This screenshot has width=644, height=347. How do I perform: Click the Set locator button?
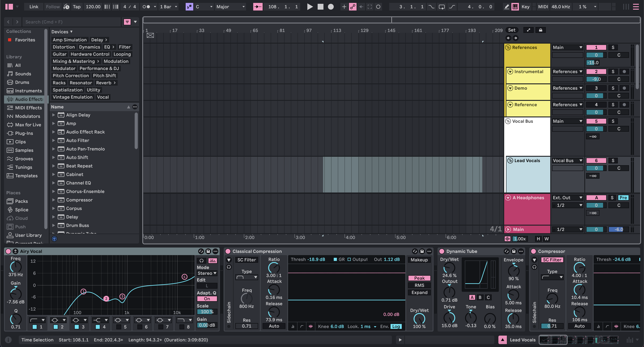point(512,30)
